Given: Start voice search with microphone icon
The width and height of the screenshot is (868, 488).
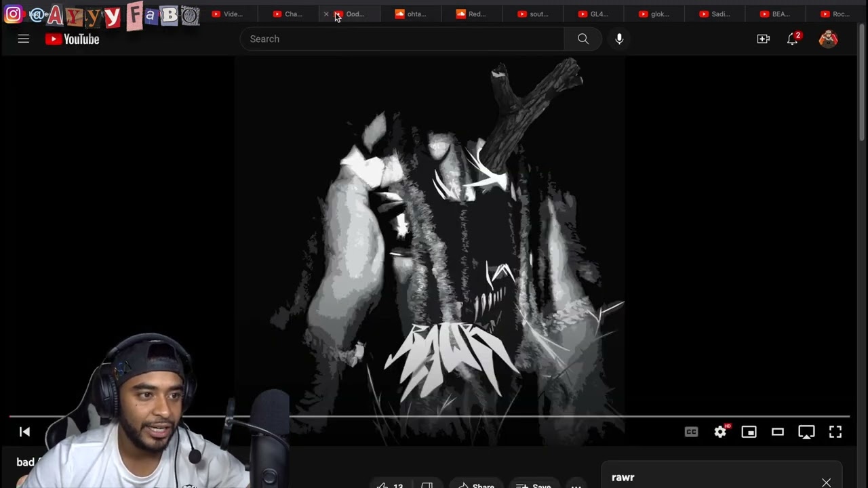Looking at the screenshot, I should pos(619,39).
